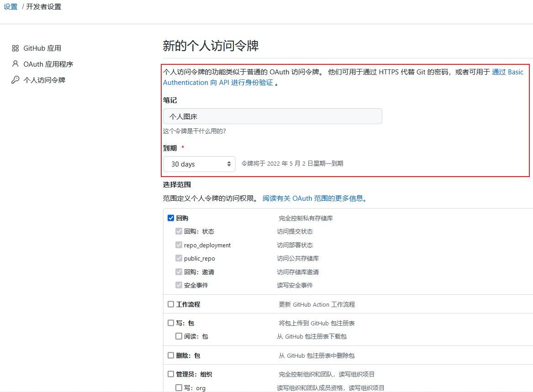Viewport: 533px width, 392px height.
Task: Click the 个人访问令牌 key icon
Action: pos(15,80)
